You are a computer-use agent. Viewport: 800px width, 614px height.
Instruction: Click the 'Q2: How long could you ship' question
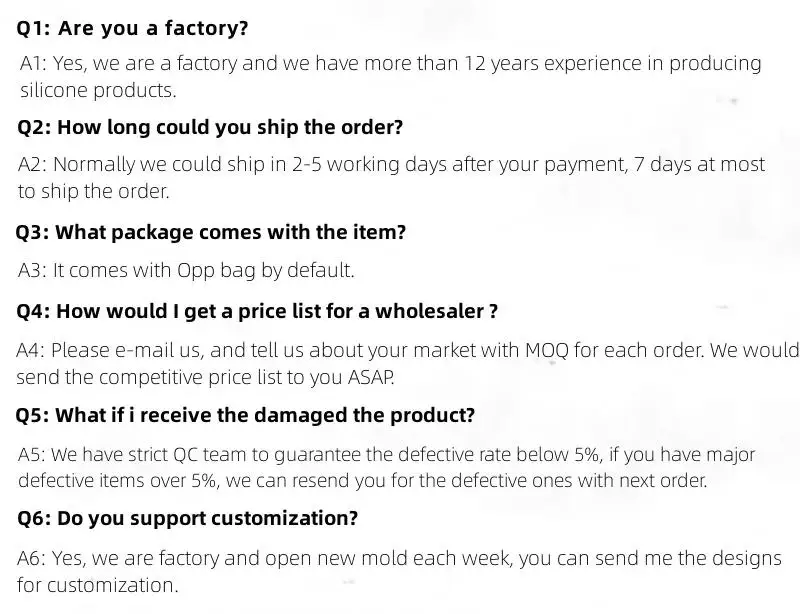coord(210,128)
